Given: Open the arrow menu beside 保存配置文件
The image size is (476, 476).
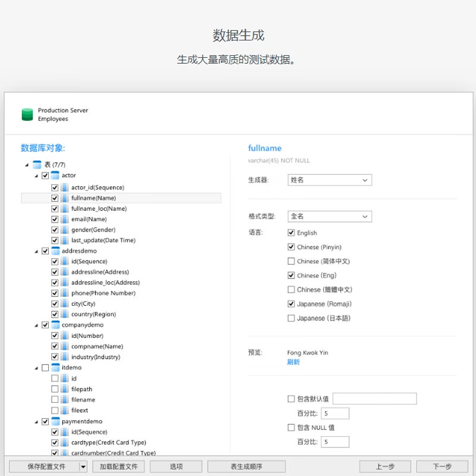Looking at the screenshot, I should [x=83, y=466].
